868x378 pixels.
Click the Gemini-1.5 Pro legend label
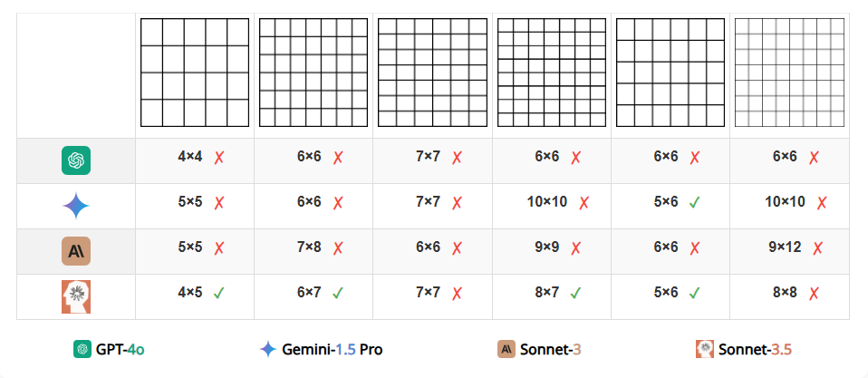point(333,349)
